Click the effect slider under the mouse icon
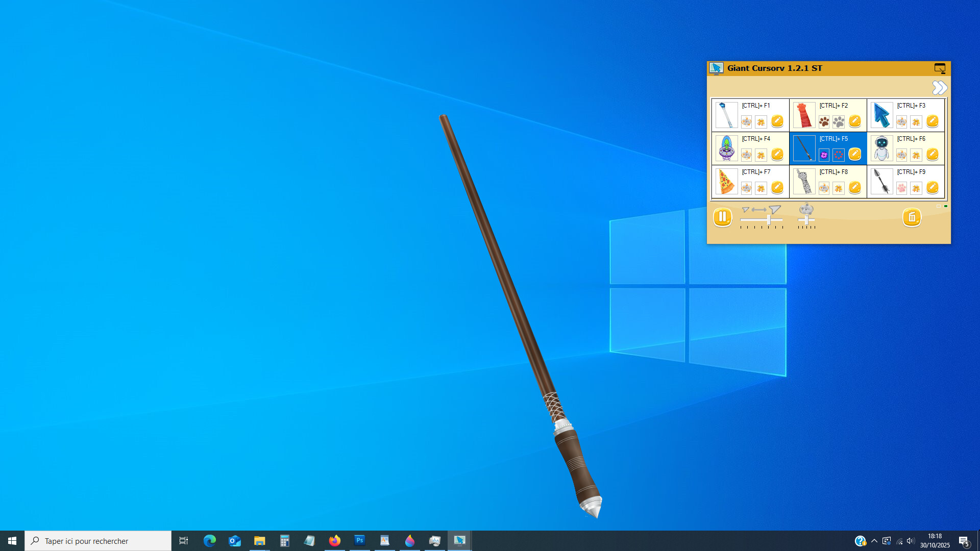Screen dimensions: 980x551 click(806, 220)
